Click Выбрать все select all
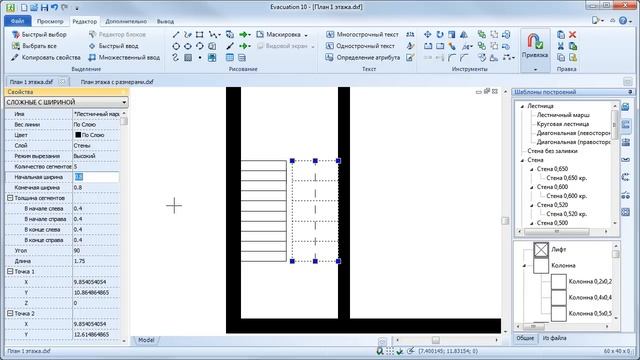640x360 pixels. 34,46
